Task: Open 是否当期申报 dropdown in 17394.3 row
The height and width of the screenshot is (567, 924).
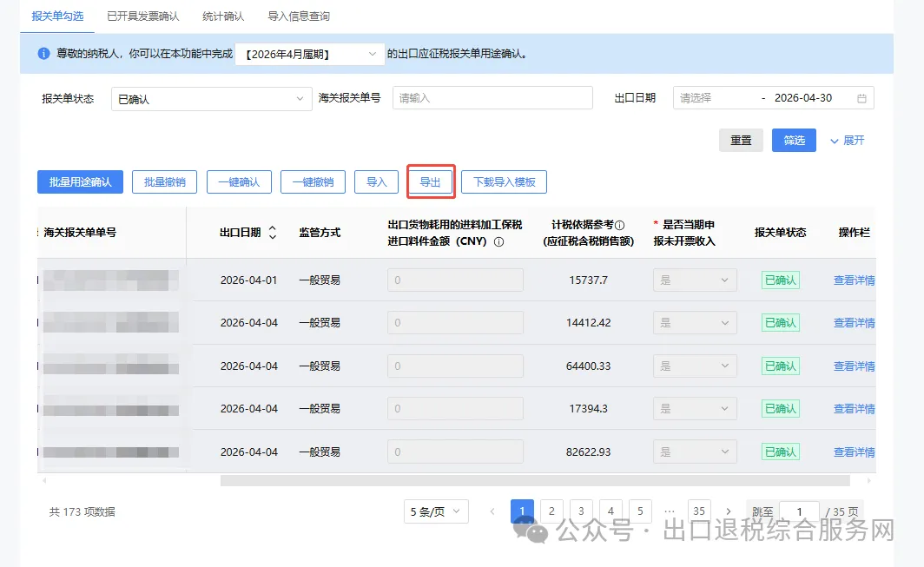Action: coord(695,408)
